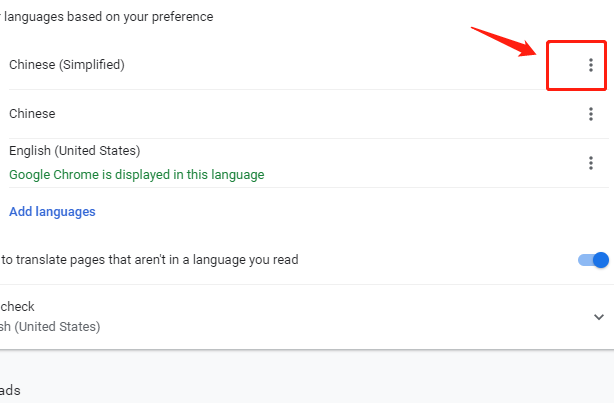Click the English (United States) language name
The width and height of the screenshot is (614, 403).
point(75,151)
